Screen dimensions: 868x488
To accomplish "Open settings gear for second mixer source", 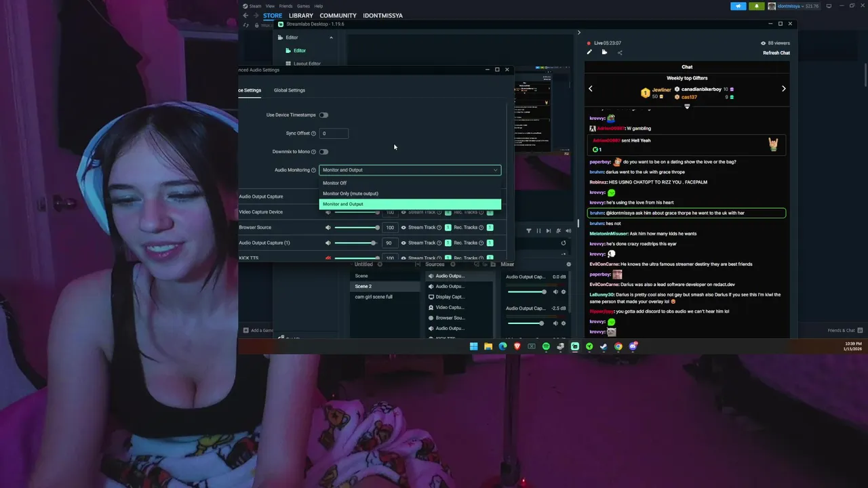I will coord(564,323).
